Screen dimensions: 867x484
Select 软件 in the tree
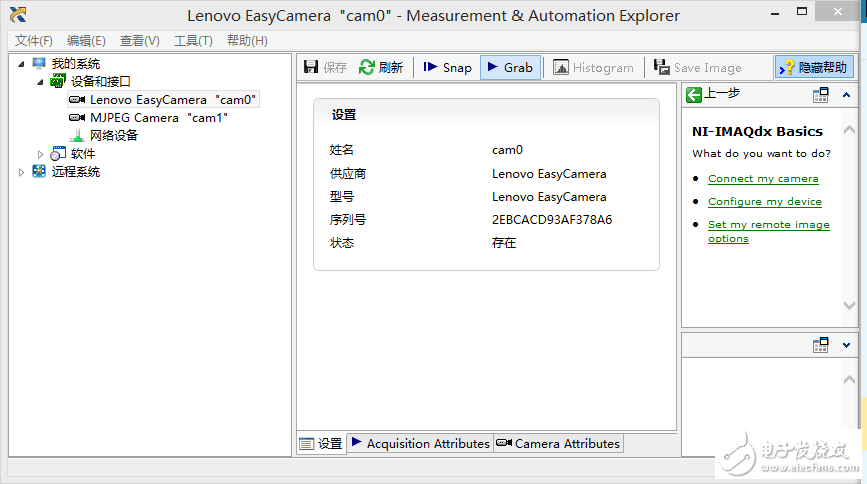[83, 154]
